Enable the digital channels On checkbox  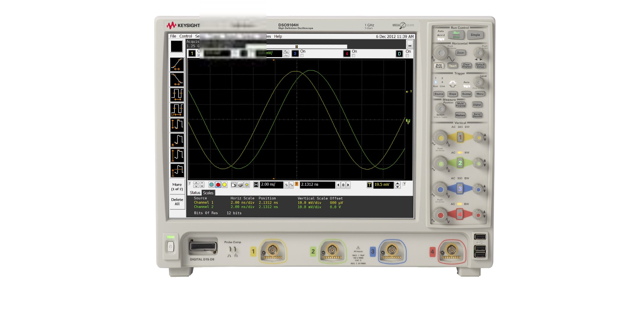[407, 55]
